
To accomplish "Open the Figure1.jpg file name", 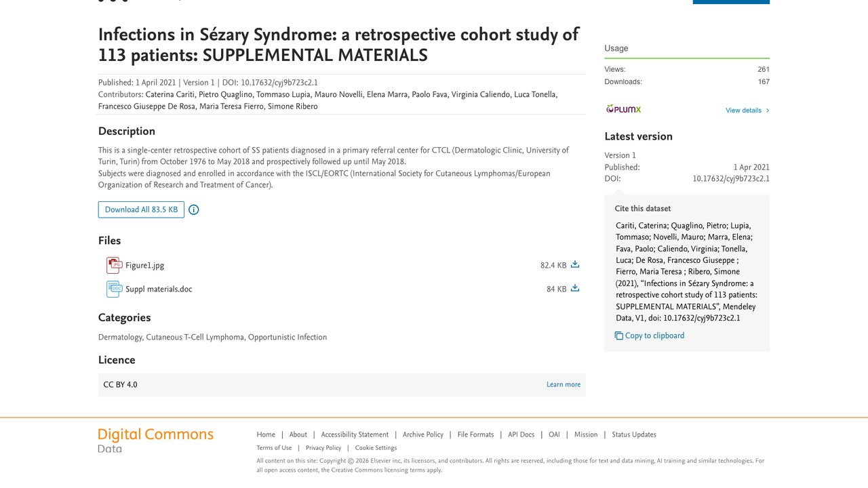I will pyautogui.click(x=144, y=266).
